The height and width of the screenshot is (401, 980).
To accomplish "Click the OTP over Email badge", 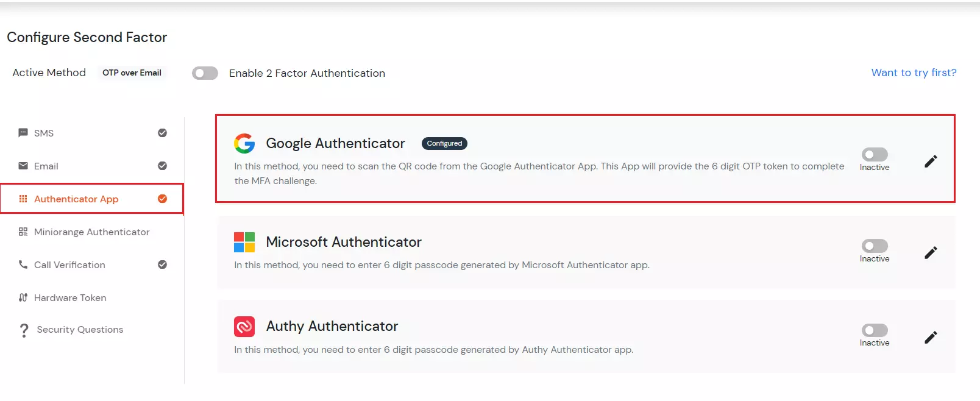I will click(132, 73).
